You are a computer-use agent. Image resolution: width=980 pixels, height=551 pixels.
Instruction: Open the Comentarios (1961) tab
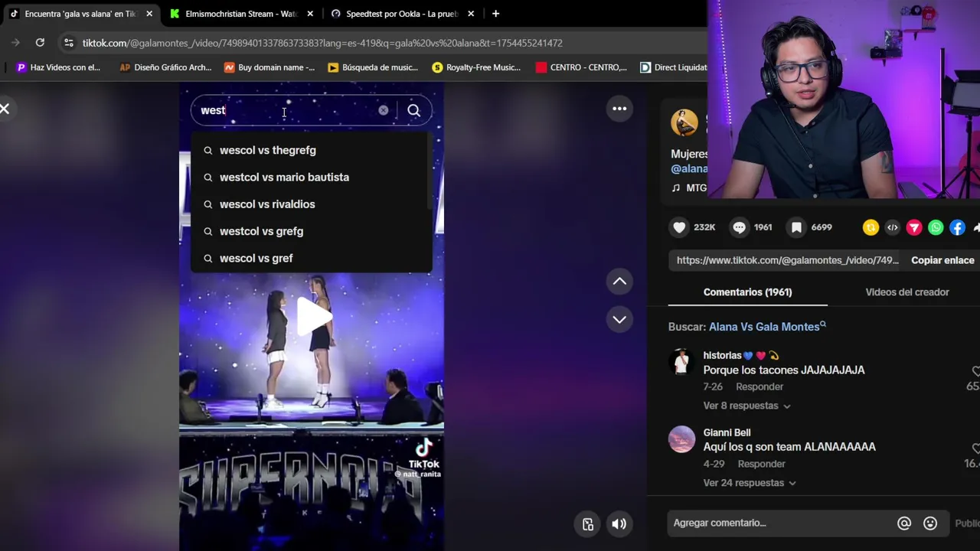(747, 292)
